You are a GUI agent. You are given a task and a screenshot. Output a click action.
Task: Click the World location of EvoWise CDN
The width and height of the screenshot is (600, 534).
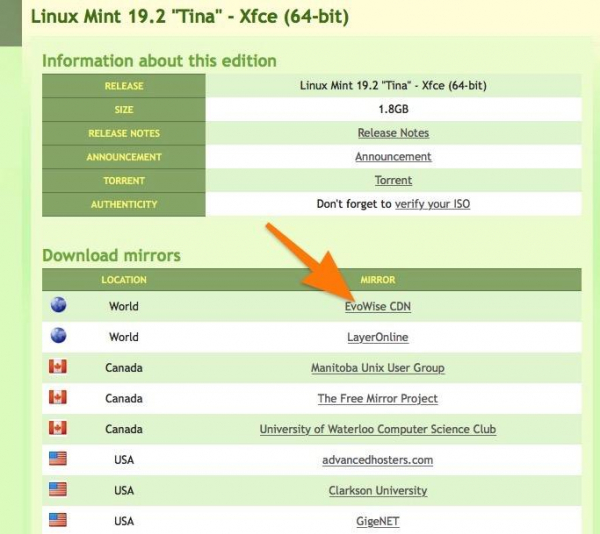pos(124,306)
